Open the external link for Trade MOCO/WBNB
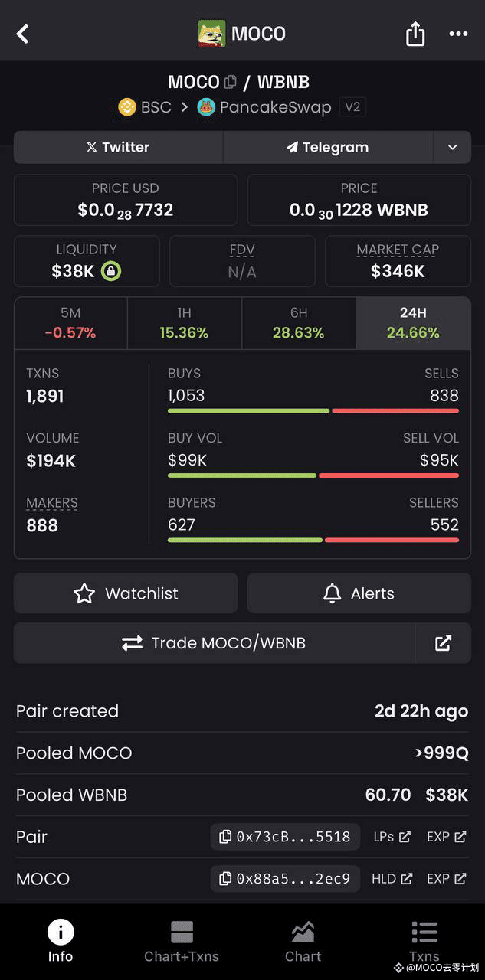Image resolution: width=485 pixels, height=980 pixels. 443,643
